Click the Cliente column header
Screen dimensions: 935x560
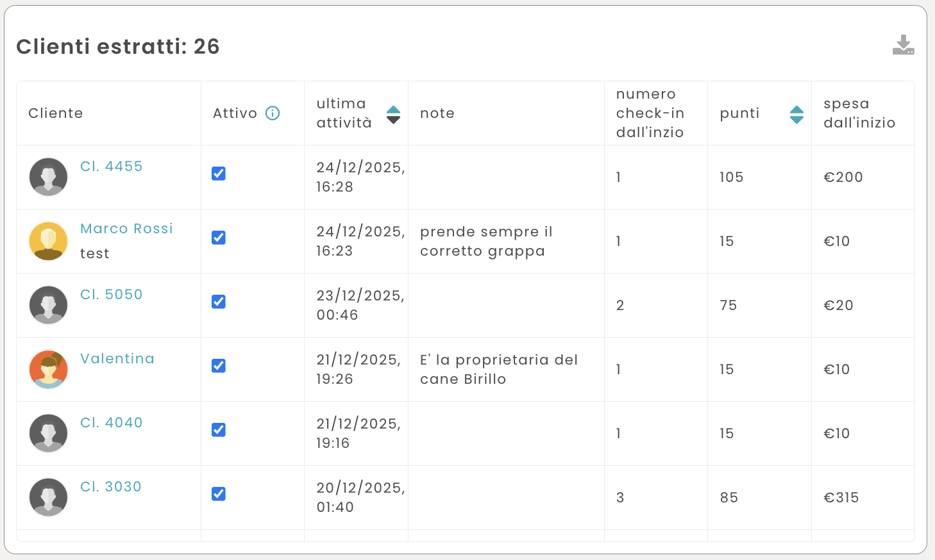56,113
